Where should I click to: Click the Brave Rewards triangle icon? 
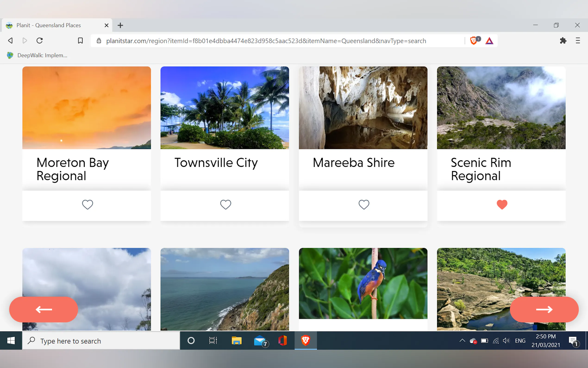(x=489, y=41)
